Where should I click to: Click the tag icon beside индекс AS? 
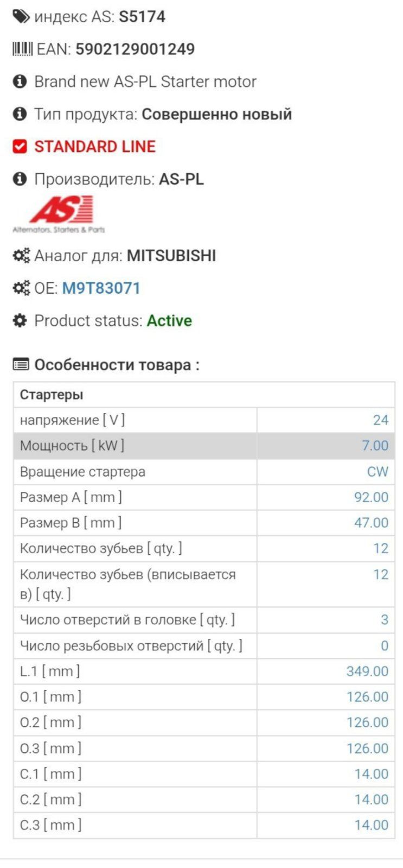click(x=21, y=17)
